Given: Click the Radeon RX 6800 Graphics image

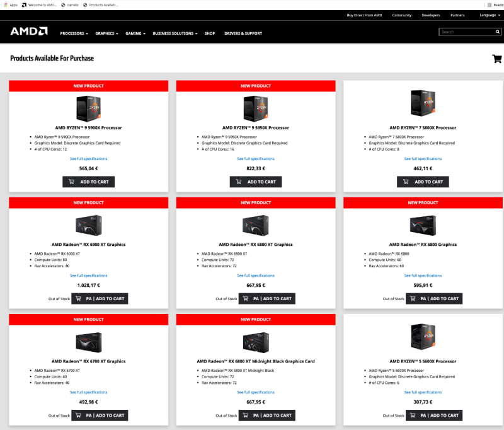Looking at the screenshot, I should click(423, 225).
